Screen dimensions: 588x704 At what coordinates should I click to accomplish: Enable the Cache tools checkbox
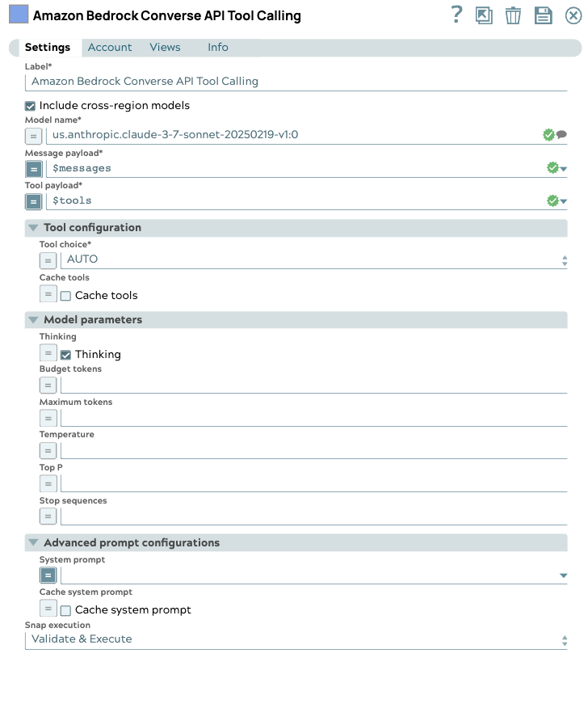[x=65, y=294]
